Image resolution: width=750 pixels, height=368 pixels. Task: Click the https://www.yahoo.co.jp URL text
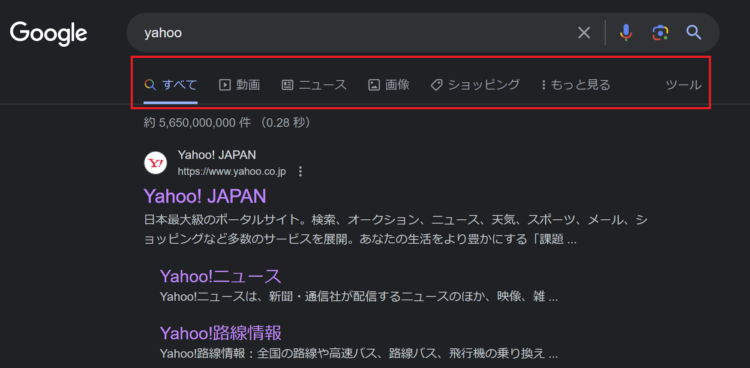232,171
